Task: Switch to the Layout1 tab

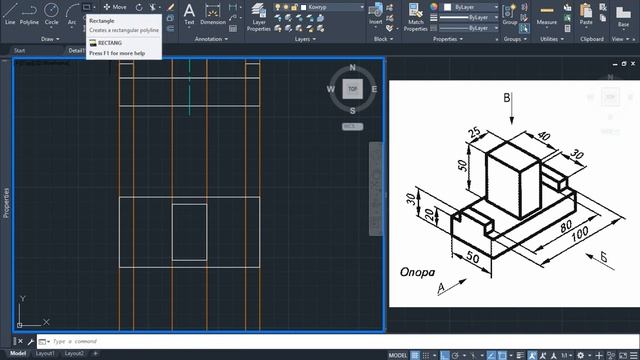Action: (x=45, y=353)
